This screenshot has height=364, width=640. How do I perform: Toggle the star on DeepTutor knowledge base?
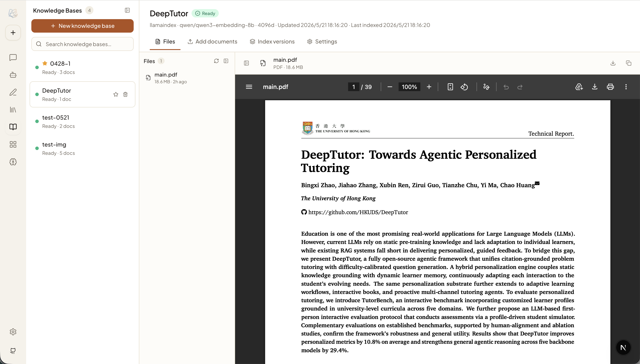pyautogui.click(x=116, y=94)
